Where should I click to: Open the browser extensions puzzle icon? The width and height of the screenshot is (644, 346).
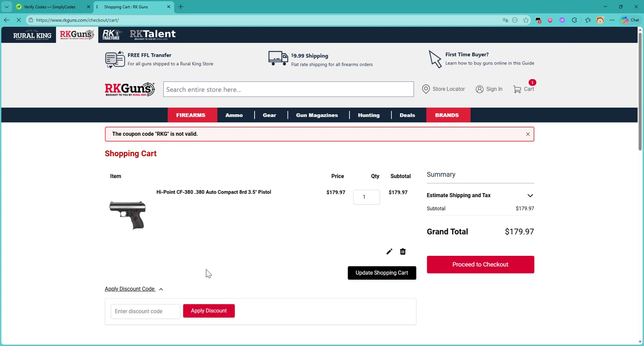[574, 20]
